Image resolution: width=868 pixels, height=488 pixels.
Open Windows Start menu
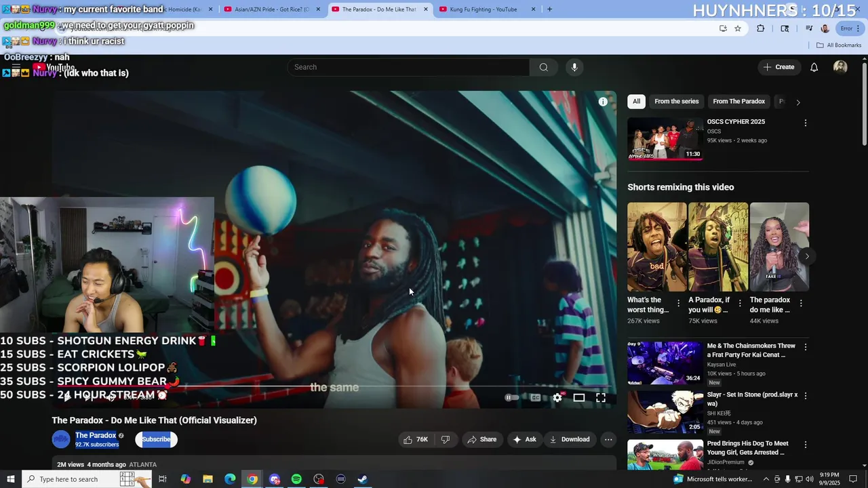coord(11,479)
